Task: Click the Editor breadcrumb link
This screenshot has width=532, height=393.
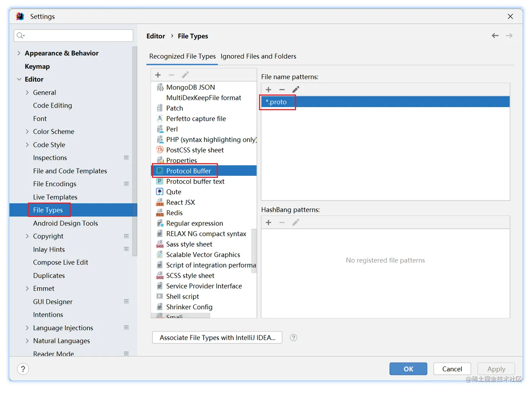Action: (x=156, y=36)
